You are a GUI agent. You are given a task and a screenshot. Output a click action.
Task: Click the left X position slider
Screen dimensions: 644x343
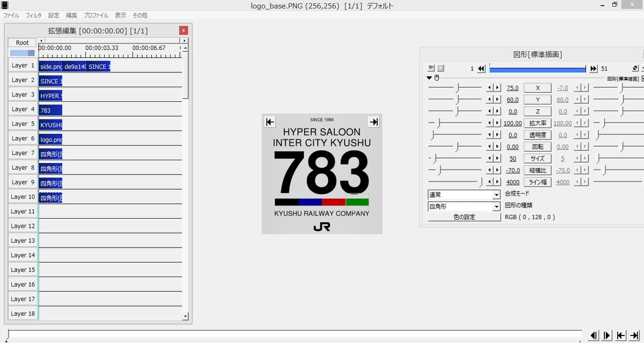pos(455,88)
